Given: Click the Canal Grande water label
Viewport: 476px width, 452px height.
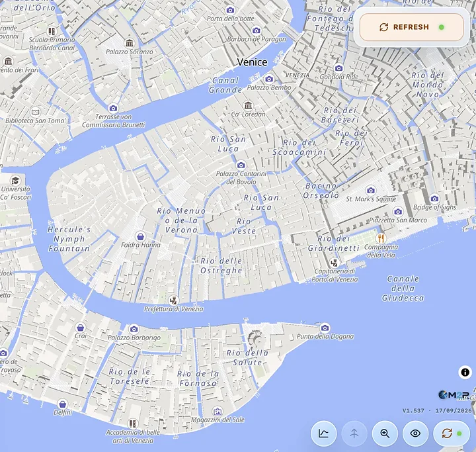Looking at the screenshot, I should (225, 85).
